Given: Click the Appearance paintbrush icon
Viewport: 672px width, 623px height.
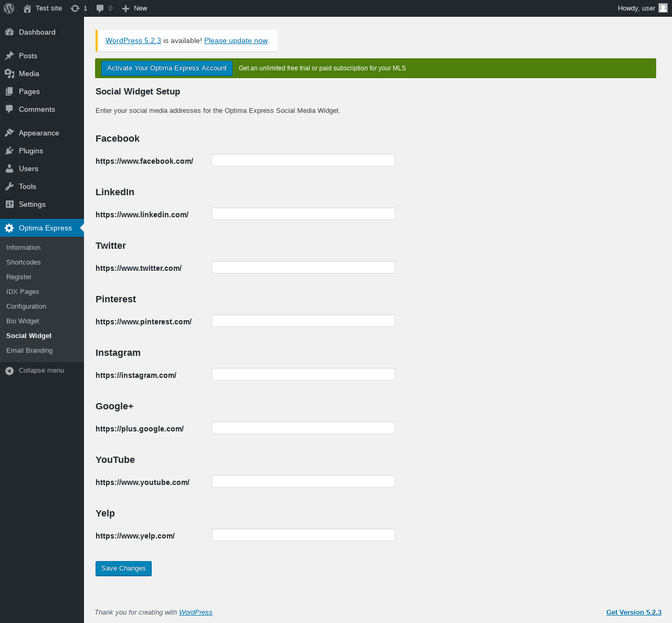Looking at the screenshot, I should tap(9, 133).
